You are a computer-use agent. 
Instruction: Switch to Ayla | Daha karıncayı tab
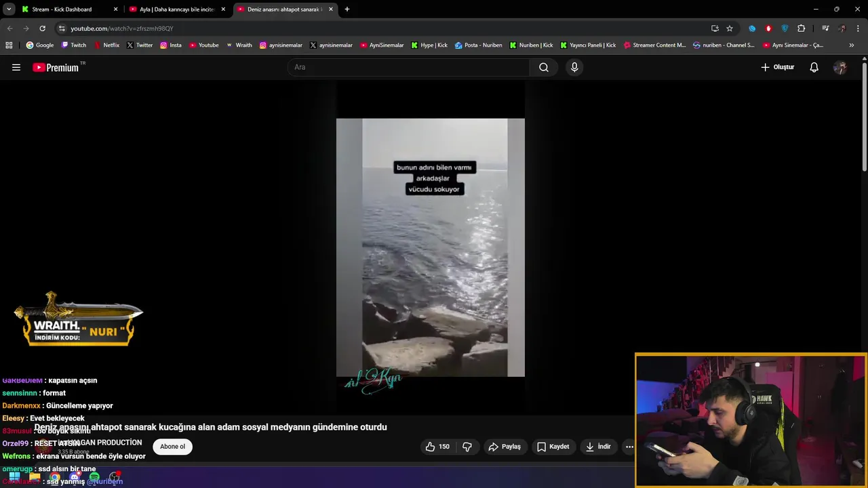click(176, 9)
